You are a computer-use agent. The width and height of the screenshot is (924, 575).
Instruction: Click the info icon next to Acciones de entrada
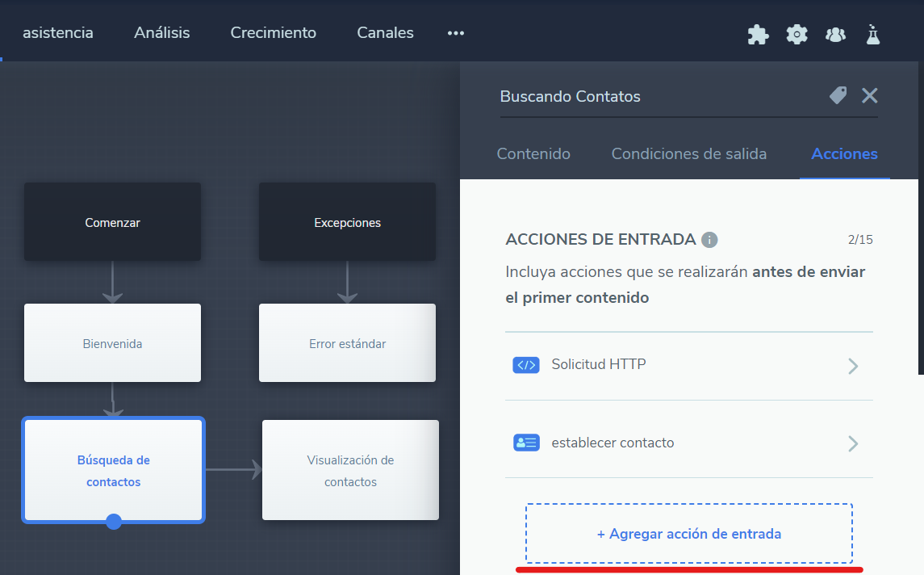click(709, 240)
